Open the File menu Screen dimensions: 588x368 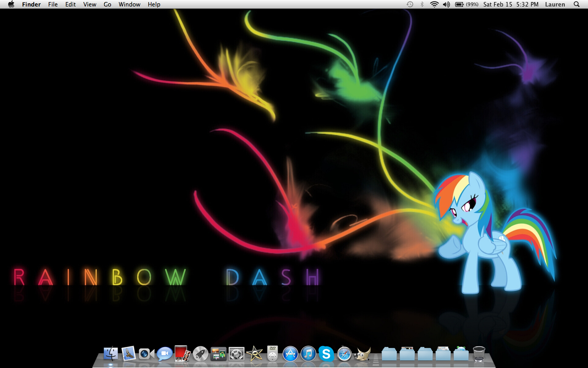[x=53, y=4]
